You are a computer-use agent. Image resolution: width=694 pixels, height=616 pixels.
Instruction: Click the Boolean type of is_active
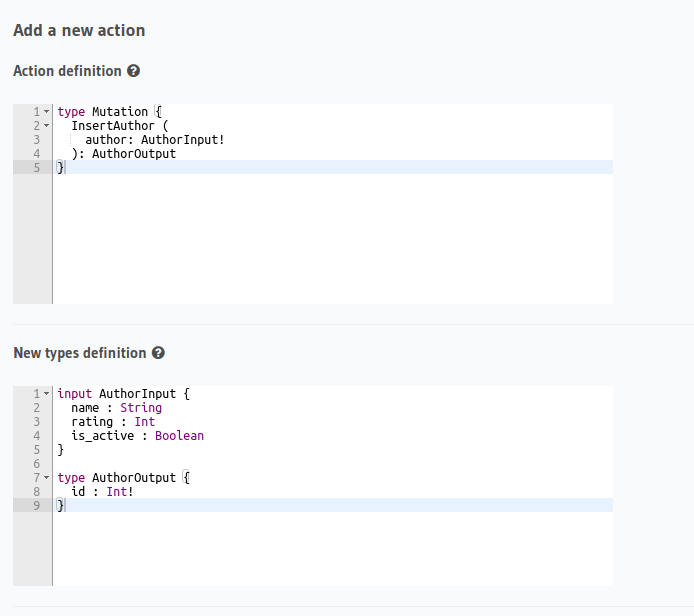tap(179, 436)
